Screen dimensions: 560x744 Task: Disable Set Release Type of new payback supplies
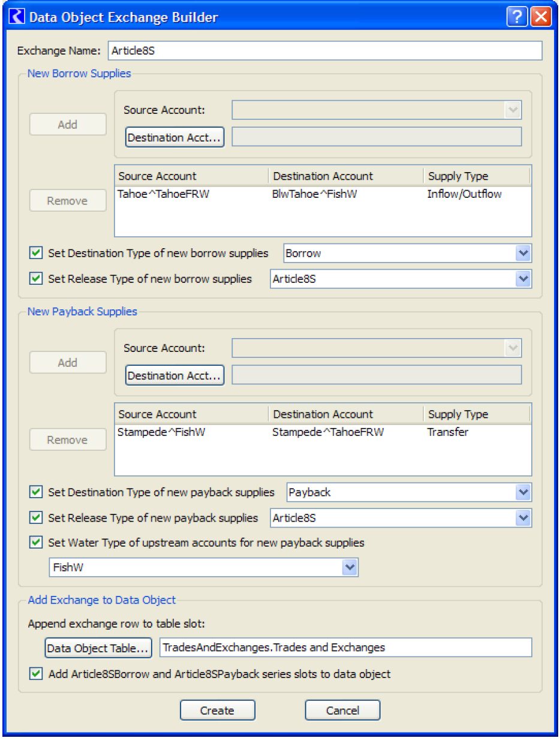click(x=36, y=518)
